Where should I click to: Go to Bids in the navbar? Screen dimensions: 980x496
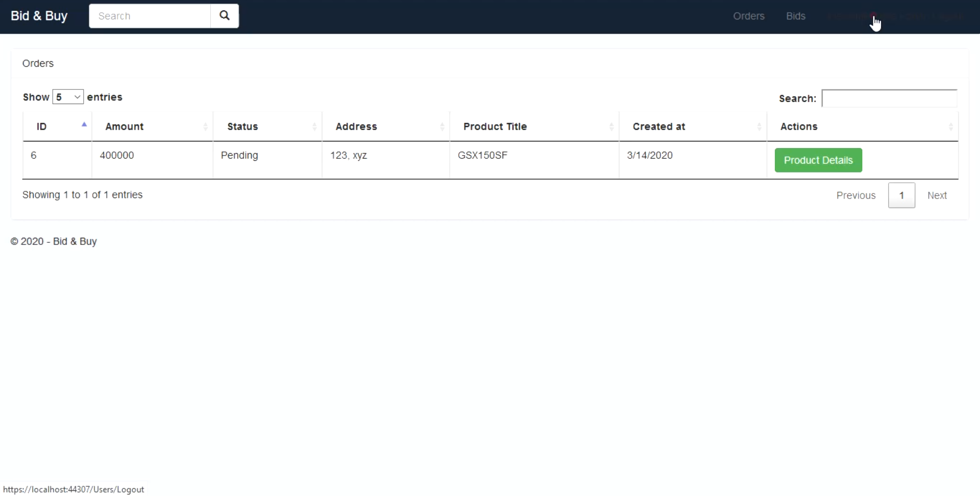pyautogui.click(x=795, y=16)
